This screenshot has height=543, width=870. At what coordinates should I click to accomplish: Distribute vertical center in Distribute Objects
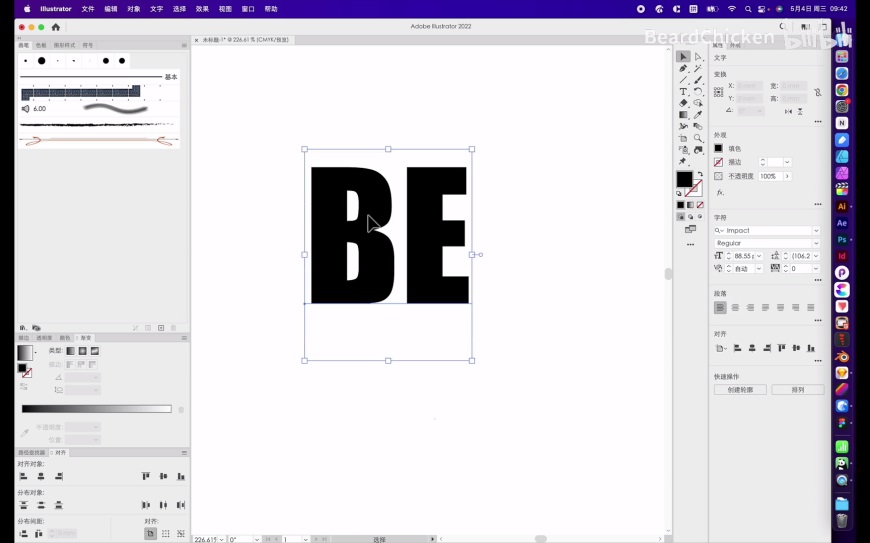click(41, 505)
